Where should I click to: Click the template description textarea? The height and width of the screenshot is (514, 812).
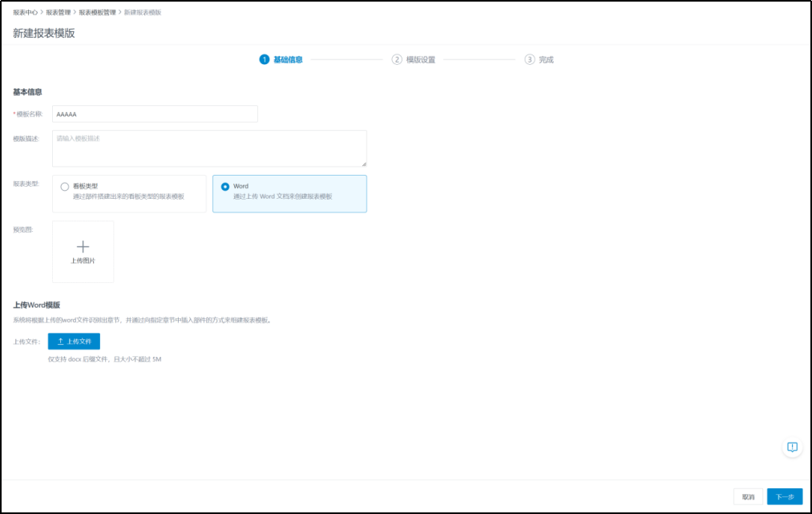tap(209, 148)
